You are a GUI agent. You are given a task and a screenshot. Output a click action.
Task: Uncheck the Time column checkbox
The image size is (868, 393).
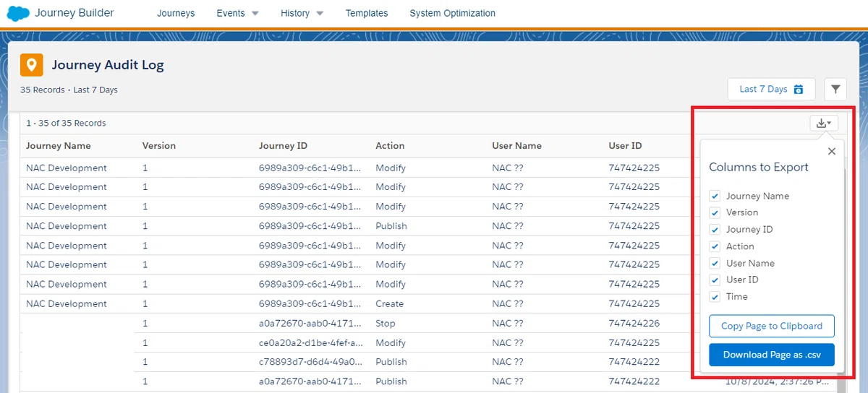coord(715,297)
